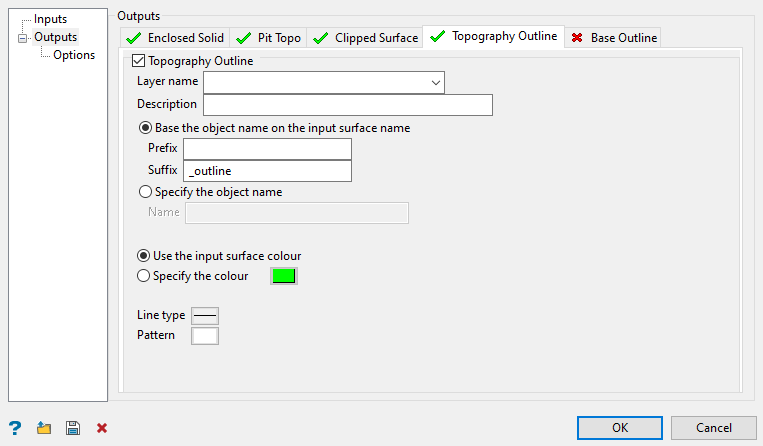
Task: Go to the Clipped Surface tab
Action: pyautogui.click(x=365, y=38)
